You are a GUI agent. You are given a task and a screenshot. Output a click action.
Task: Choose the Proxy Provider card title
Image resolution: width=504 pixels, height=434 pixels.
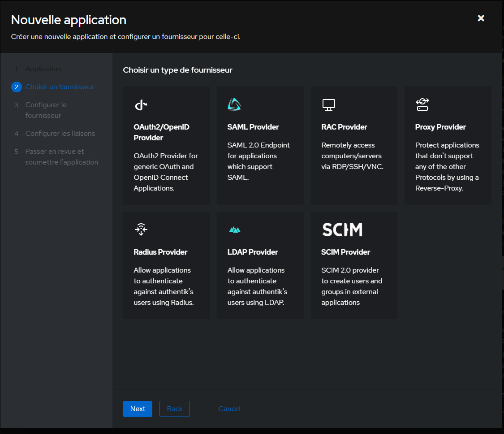(x=440, y=127)
